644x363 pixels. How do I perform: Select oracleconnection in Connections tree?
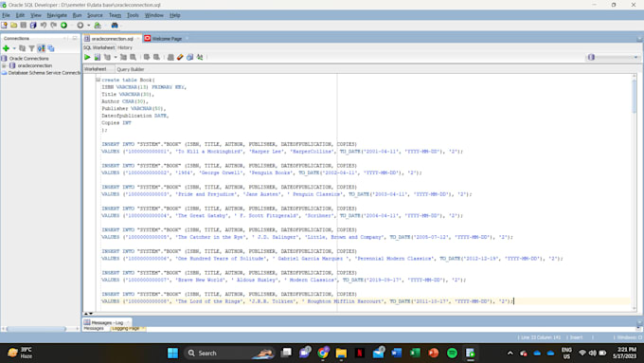click(x=34, y=65)
